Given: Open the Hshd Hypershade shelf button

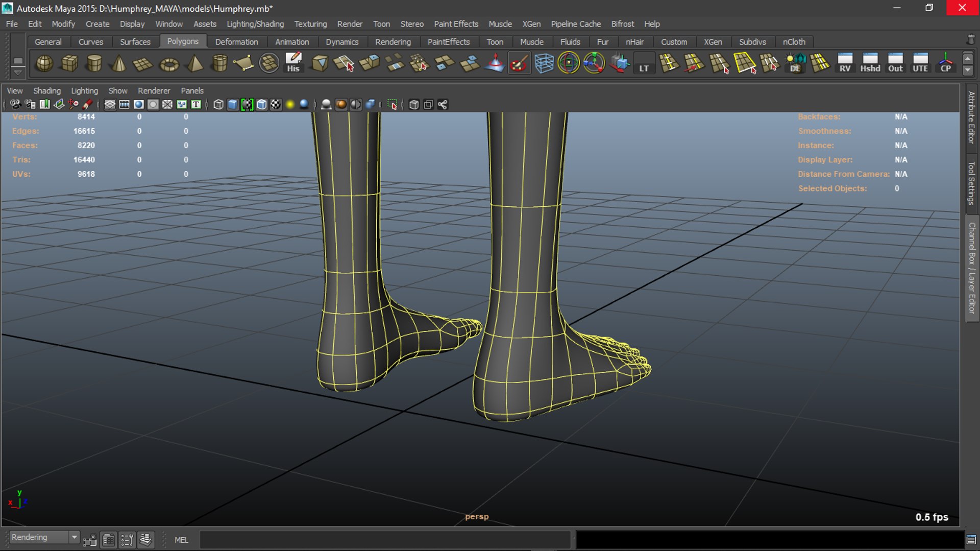Looking at the screenshot, I should (x=870, y=63).
